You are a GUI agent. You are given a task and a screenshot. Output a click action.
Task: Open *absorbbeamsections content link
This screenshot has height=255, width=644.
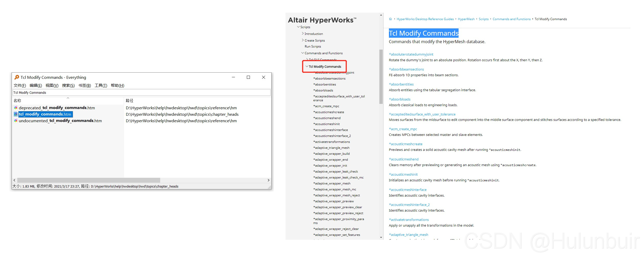tap(406, 69)
